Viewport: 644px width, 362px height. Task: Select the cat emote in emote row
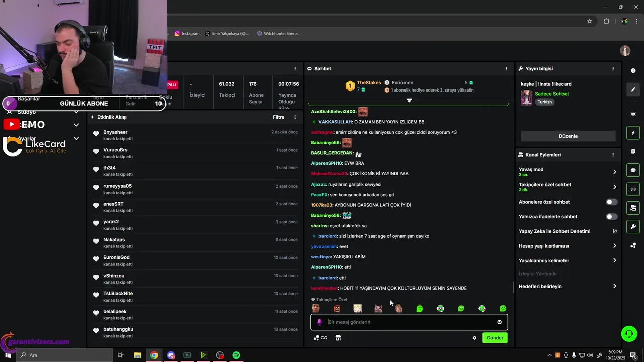378,308
